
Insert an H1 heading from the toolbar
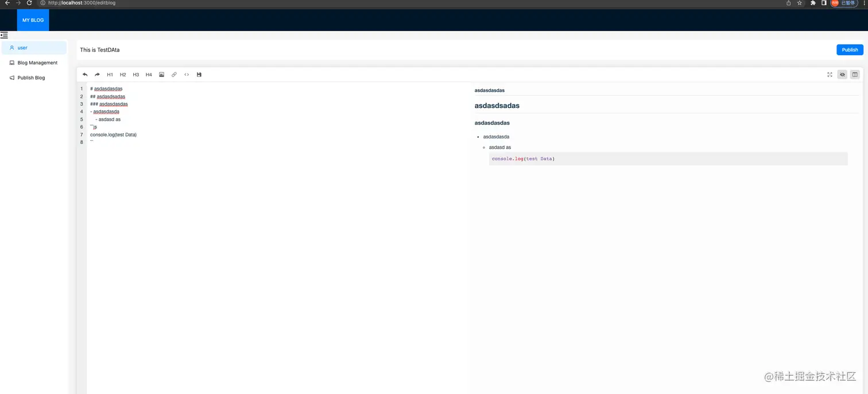coord(110,75)
